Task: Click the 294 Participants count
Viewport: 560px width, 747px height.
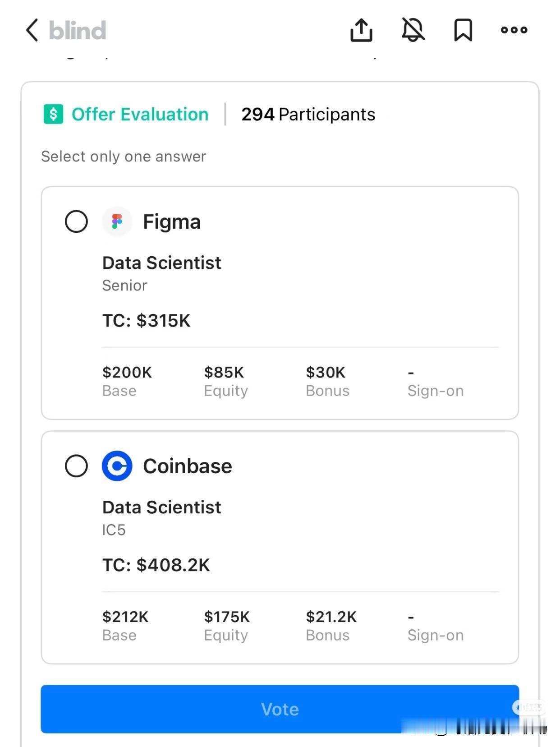Action: (x=308, y=115)
